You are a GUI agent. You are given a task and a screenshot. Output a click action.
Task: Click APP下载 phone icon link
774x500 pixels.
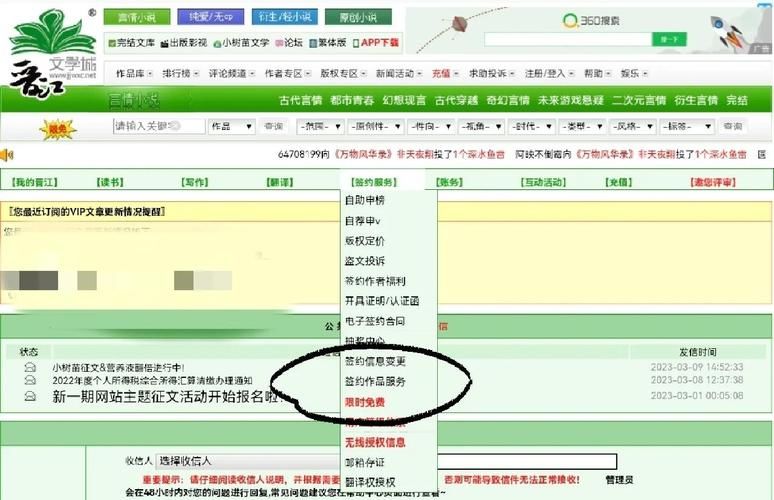coord(375,43)
